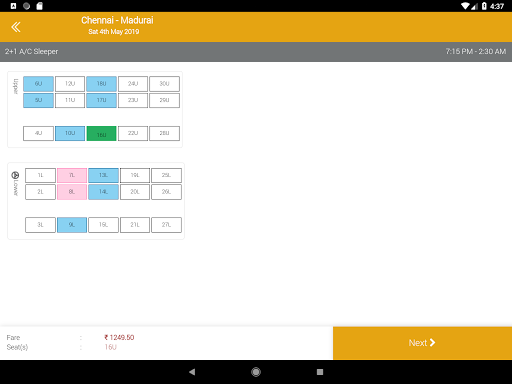Pick lower seat 1L
Viewport: 512px width, 384px height.
pyautogui.click(x=40, y=175)
